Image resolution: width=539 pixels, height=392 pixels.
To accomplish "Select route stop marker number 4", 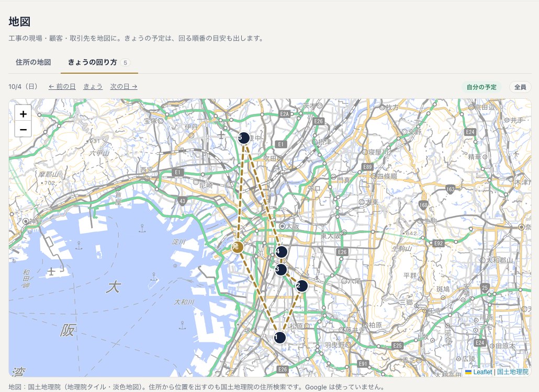I will click(281, 252).
